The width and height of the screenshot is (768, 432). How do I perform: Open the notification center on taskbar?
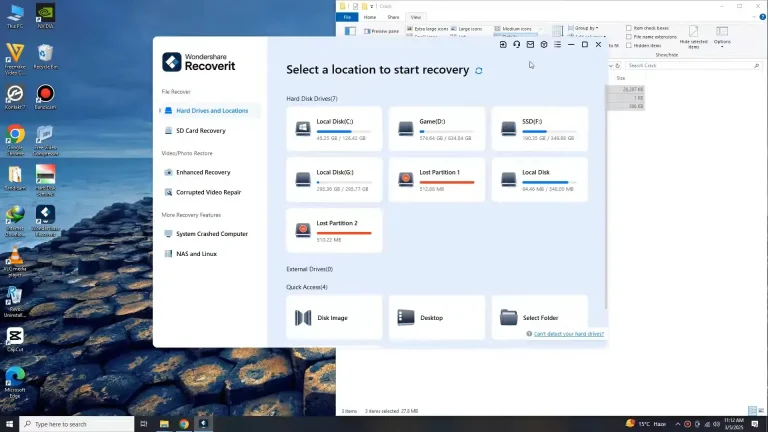click(755, 424)
